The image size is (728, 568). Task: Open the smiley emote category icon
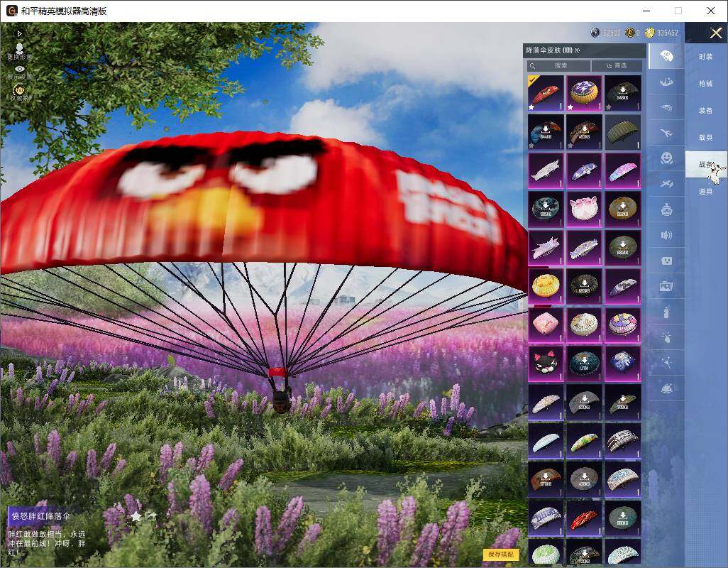point(666,158)
